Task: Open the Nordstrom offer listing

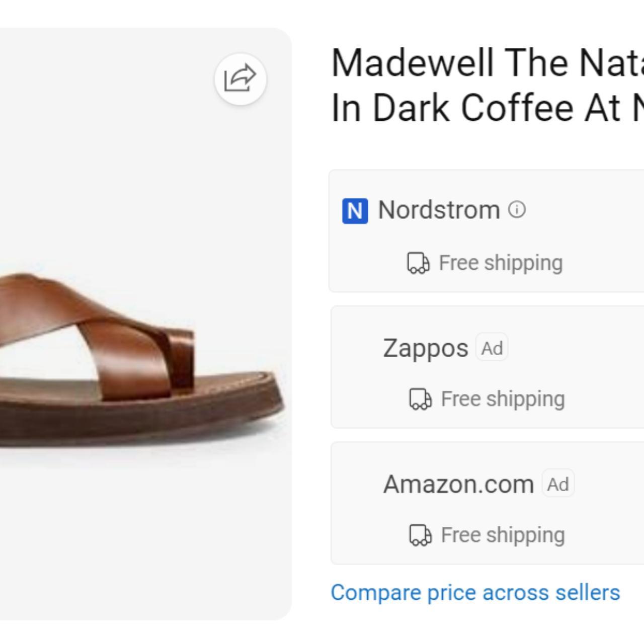Action: point(488,230)
